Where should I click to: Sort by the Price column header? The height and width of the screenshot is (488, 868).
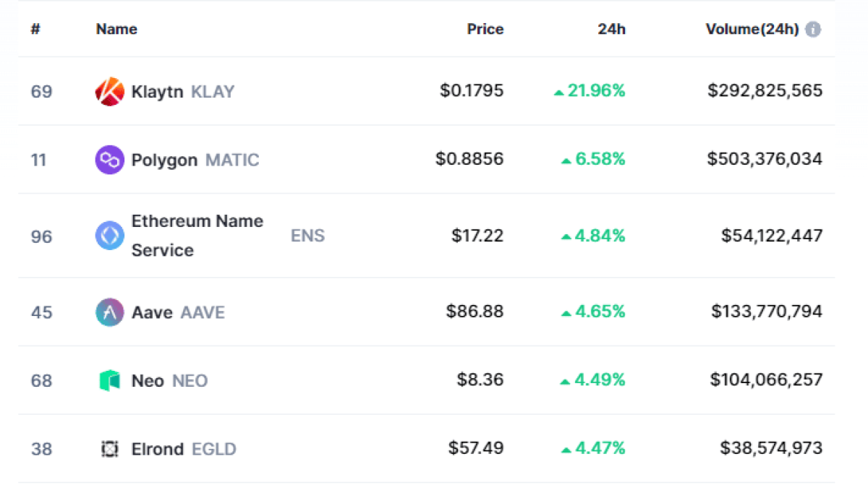click(x=485, y=30)
